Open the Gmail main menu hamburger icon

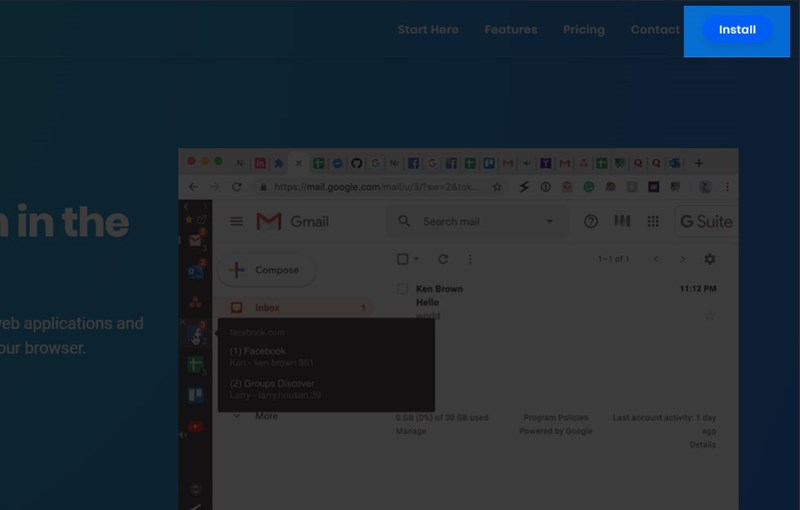236,221
